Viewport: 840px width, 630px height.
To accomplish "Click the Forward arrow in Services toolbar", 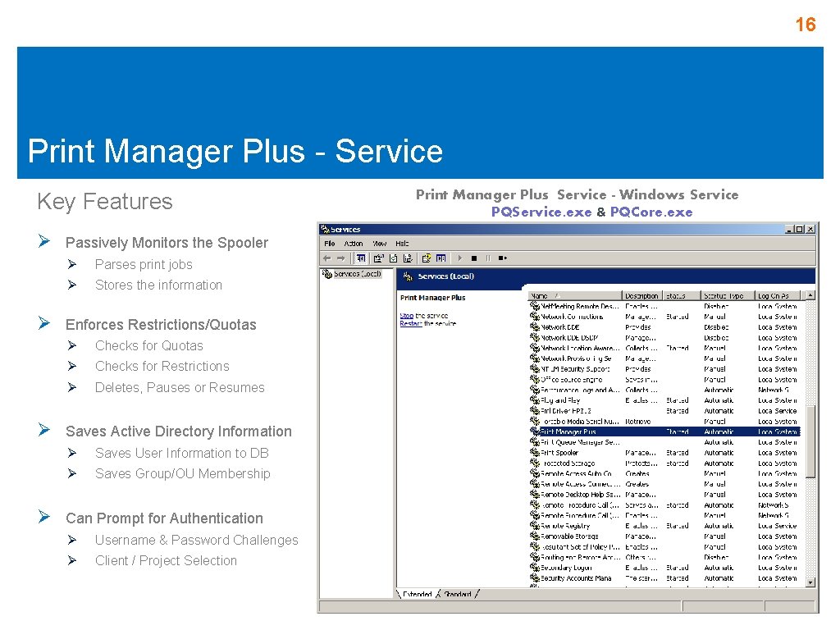I will pyautogui.click(x=340, y=258).
